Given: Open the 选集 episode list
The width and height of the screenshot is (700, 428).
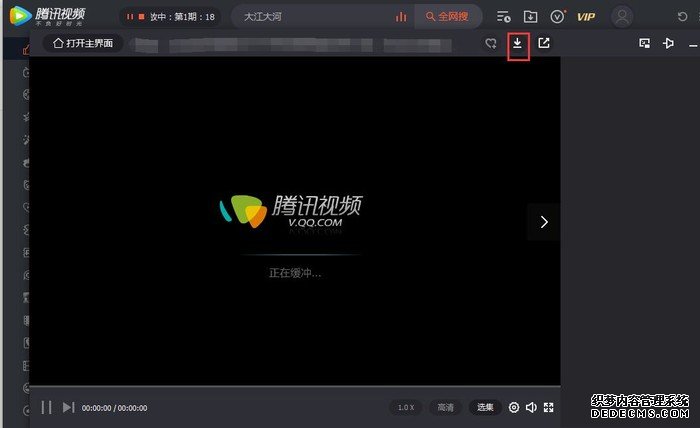Looking at the screenshot, I should [485, 407].
